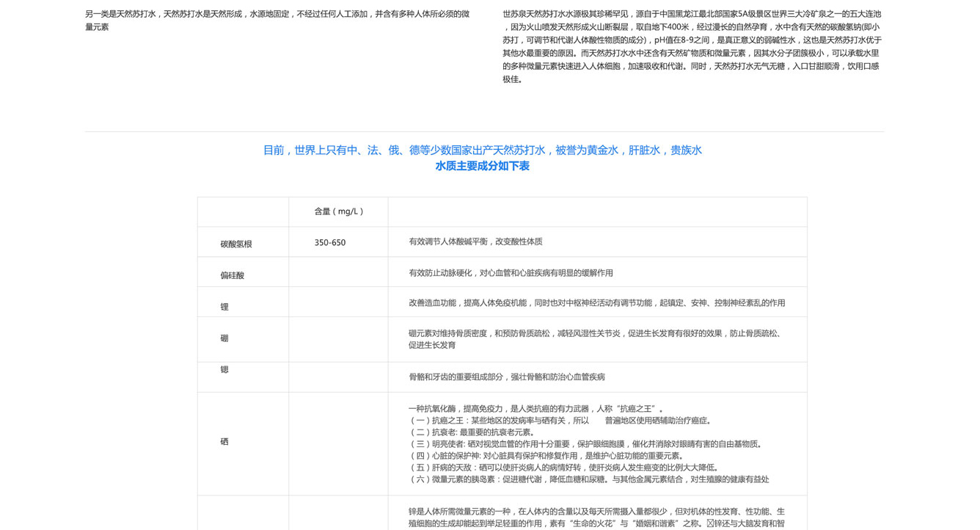This screenshot has width=980, height=530.
Task: Click the bold subheading 水质主要成分如下表
Action: [x=482, y=167]
